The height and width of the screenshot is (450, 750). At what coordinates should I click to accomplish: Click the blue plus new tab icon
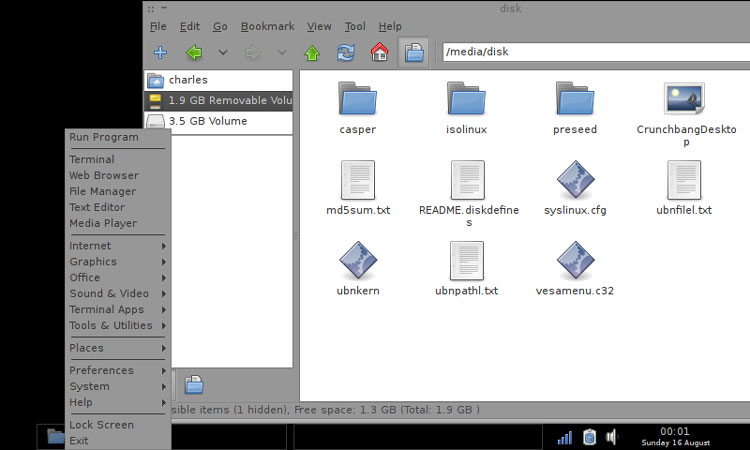pos(160,52)
